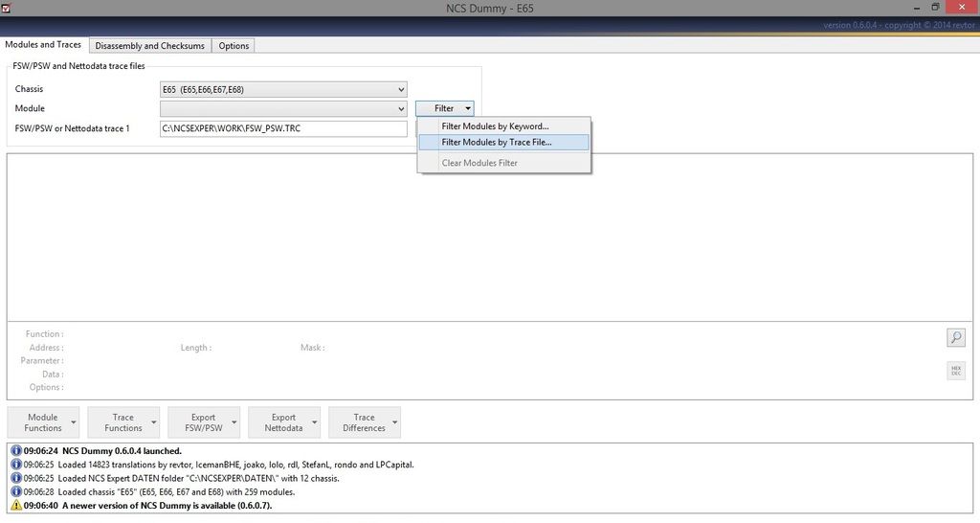Open the Options tab
The height and width of the screenshot is (523, 980).
(x=234, y=46)
